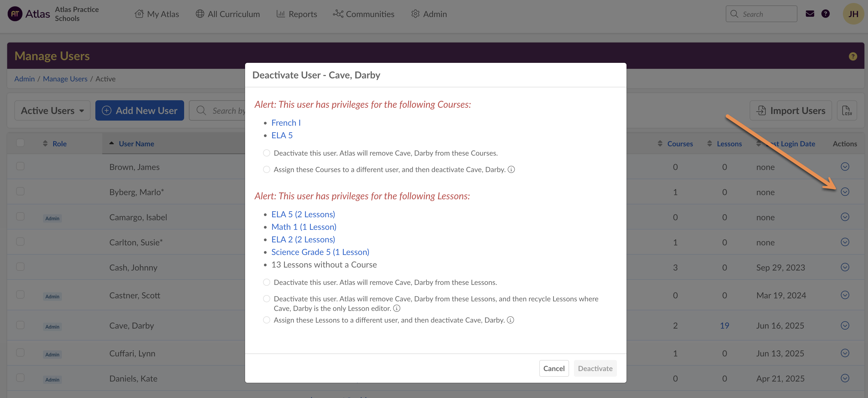Open the Active Users dropdown
Screen dimensions: 868x398
click(x=52, y=111)
